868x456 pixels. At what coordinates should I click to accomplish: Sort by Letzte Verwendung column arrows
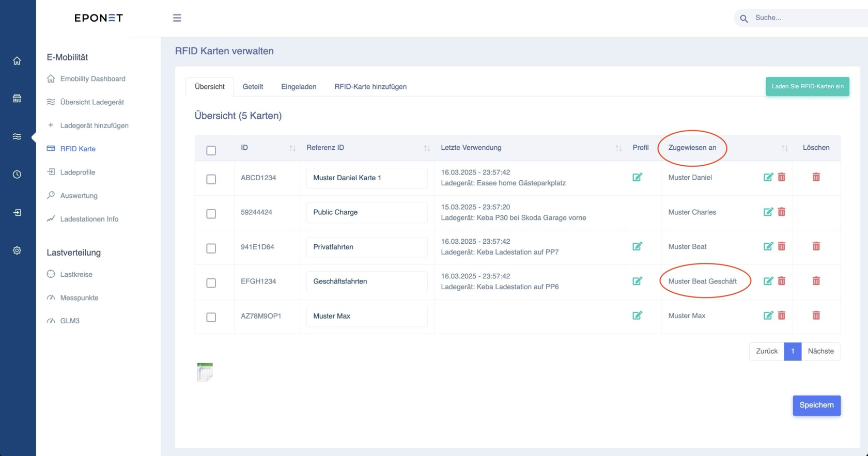click(x=618, y=148)
